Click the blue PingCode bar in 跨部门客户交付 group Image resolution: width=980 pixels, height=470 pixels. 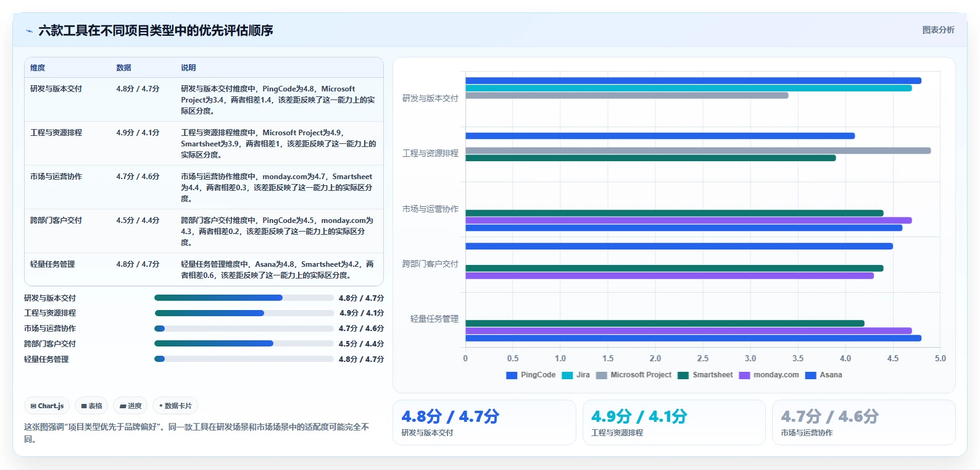pyautogui.click(x=679, y=246)
